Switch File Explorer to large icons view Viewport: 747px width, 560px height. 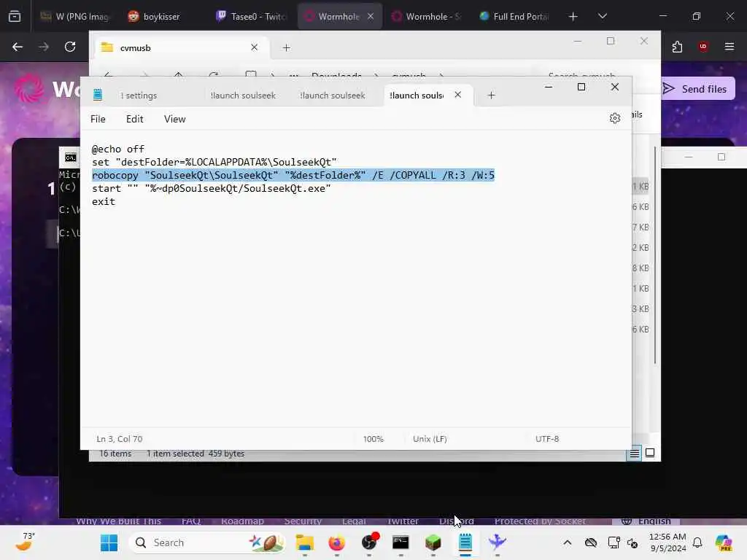(650, 453)
